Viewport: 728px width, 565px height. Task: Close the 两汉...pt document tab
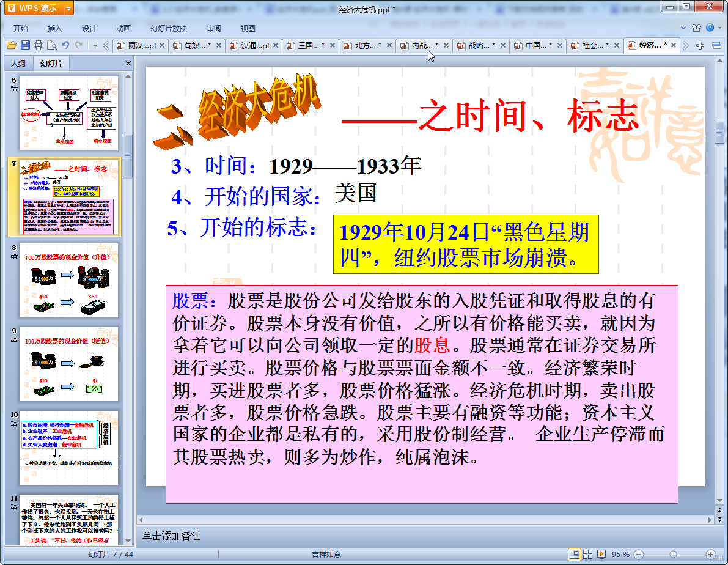pos(162,45)
